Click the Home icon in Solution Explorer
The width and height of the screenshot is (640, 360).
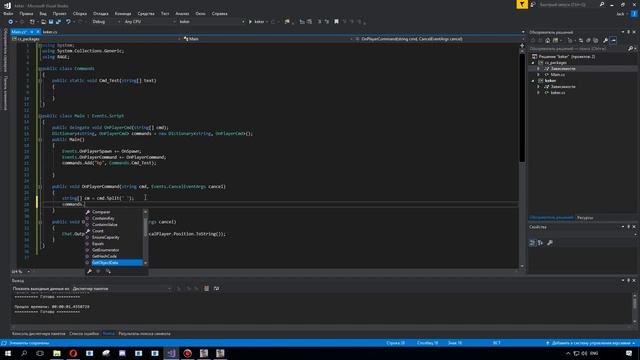click(548, 40)
